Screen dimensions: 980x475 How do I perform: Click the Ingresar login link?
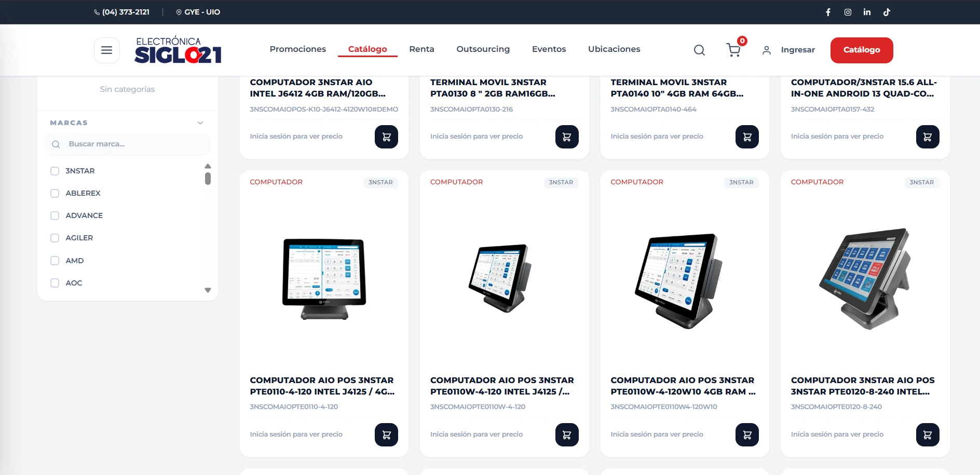pos(798,50)
